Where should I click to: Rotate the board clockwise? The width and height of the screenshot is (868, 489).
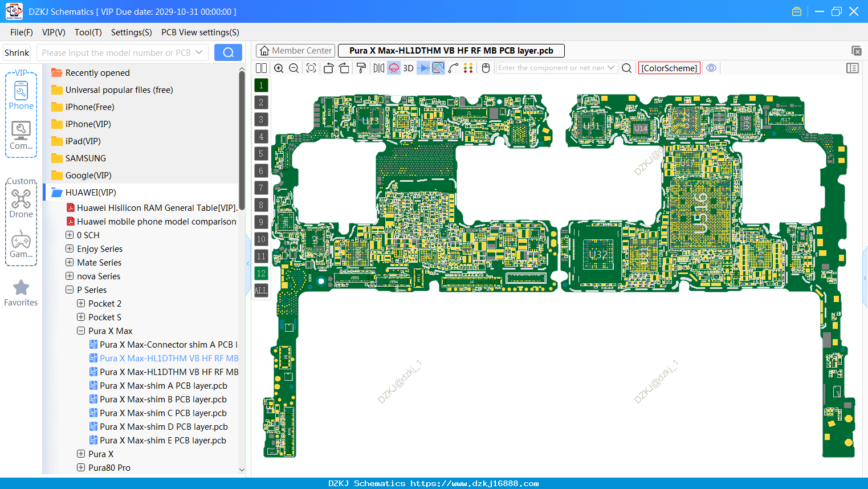pos(344,68)
